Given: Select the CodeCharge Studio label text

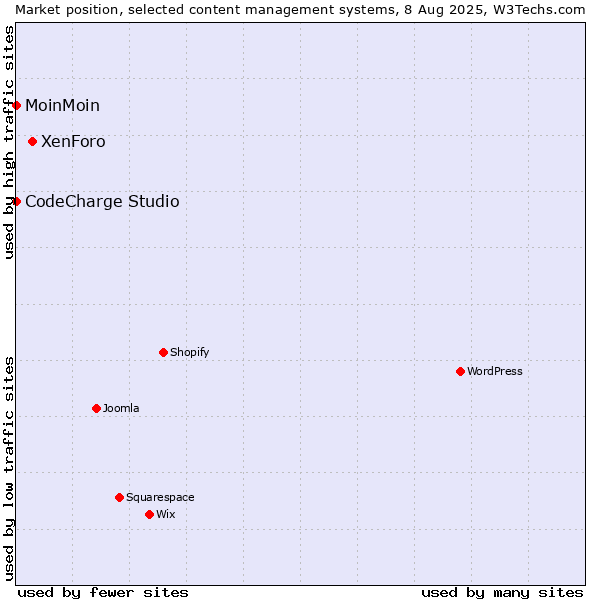Looking at the screenshot, I should pos(102,202).
